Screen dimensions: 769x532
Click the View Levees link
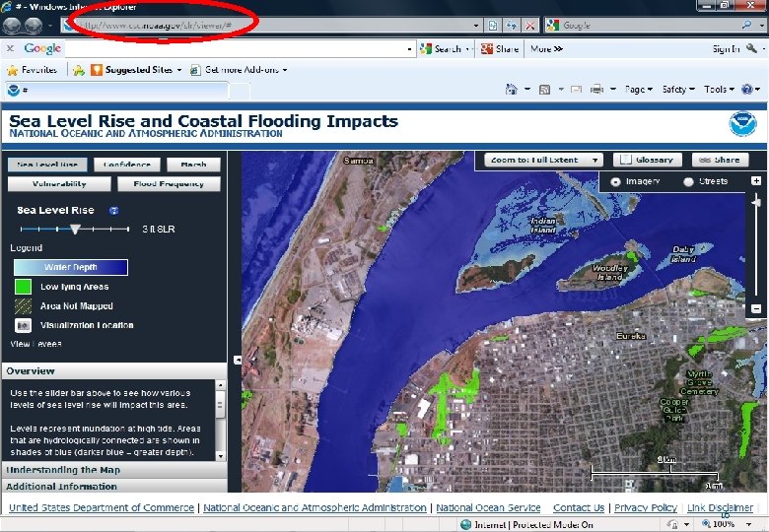coord(35,344)
